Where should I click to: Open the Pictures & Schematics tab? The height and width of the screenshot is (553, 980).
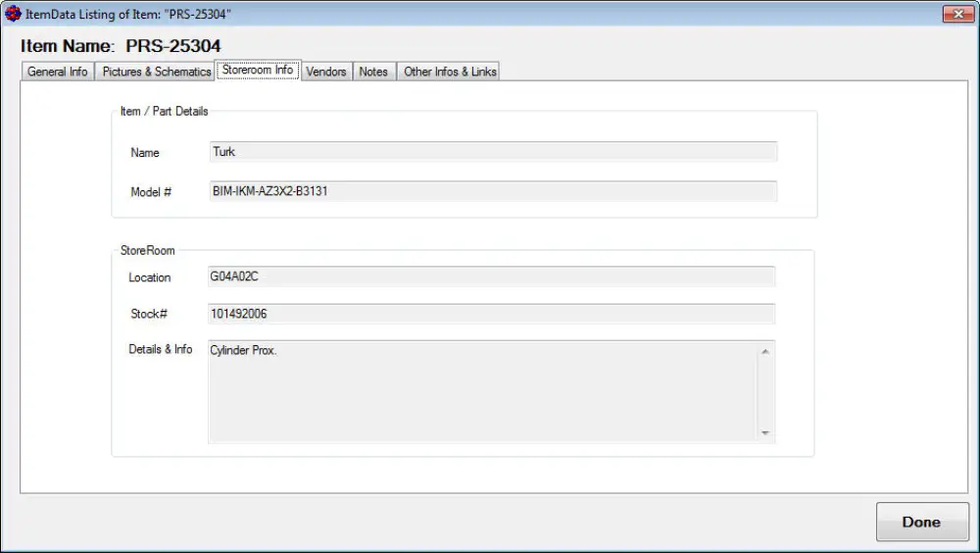click(156, 72)
